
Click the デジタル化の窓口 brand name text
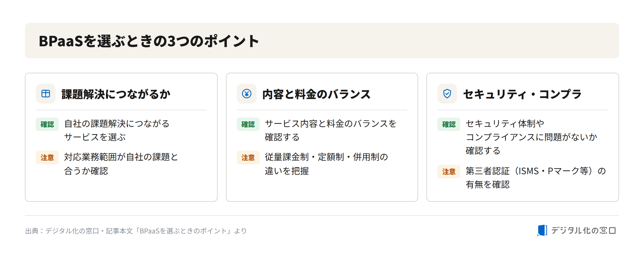(583, 231)
